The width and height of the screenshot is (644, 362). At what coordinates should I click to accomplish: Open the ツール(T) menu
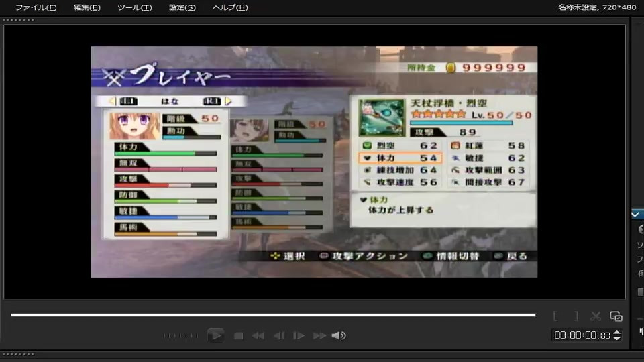pyautogui.click(x=134, y=7)
